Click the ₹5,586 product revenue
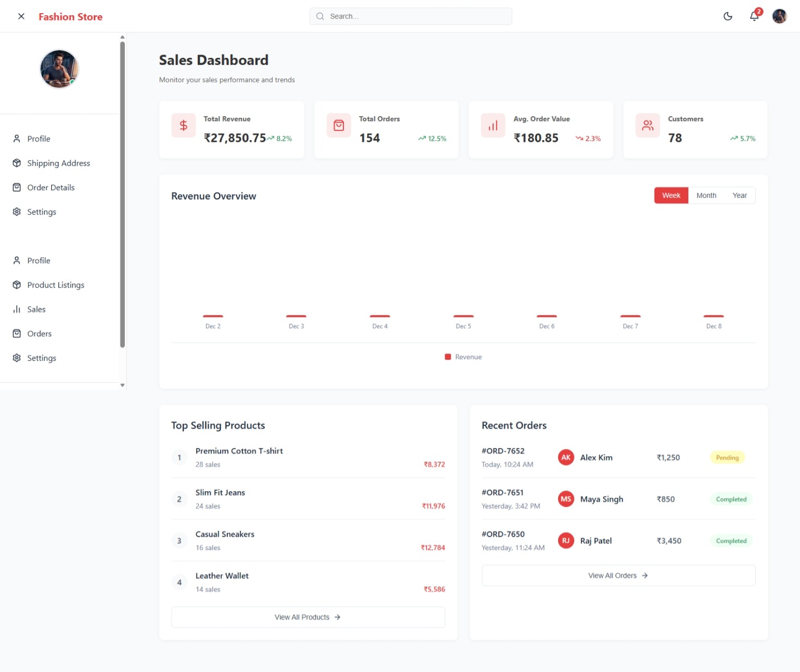Viewport: 800px width, 672px height. coord(434,589)
